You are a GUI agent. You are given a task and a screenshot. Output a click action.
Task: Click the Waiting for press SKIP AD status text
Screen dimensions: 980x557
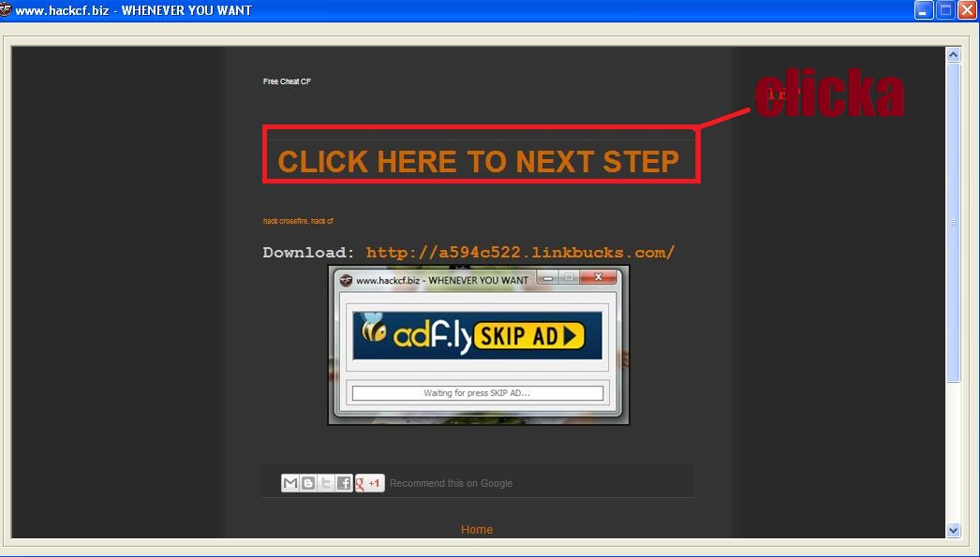[477, 393]
